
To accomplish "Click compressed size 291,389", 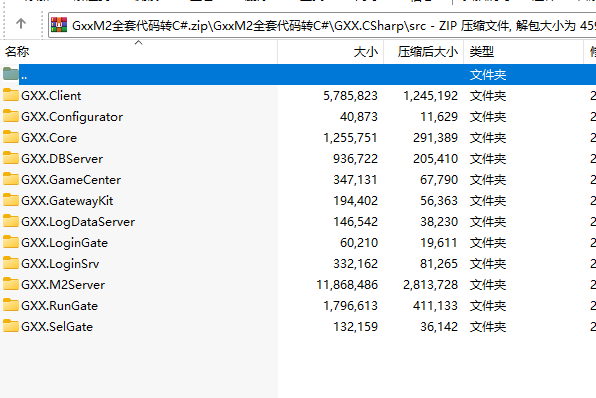I will [436, 138].
